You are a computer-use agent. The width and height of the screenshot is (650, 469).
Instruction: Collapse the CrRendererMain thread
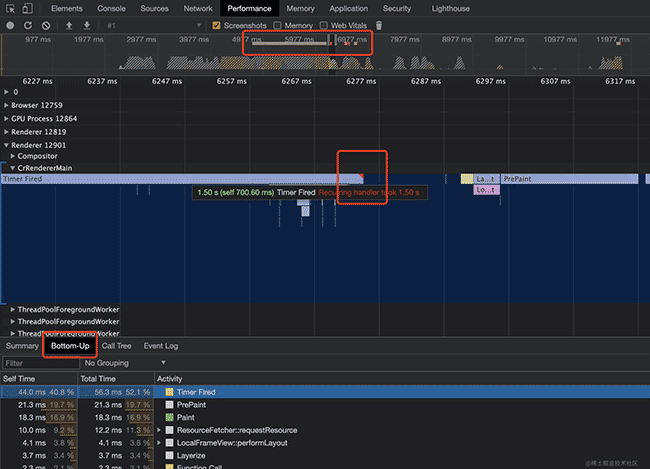coord(13,168)
